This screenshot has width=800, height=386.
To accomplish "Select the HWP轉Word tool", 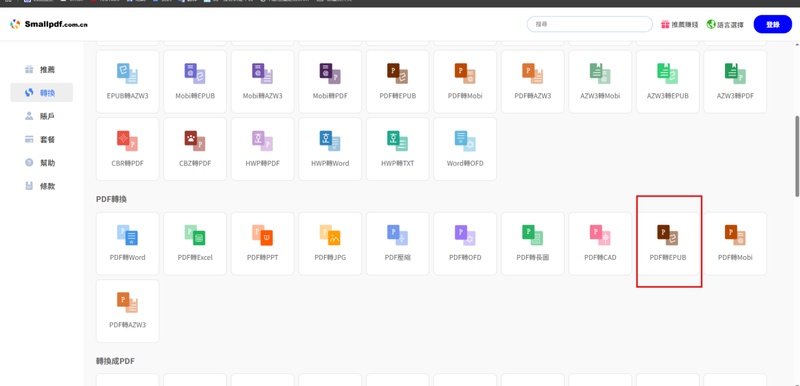I will 330,149.
